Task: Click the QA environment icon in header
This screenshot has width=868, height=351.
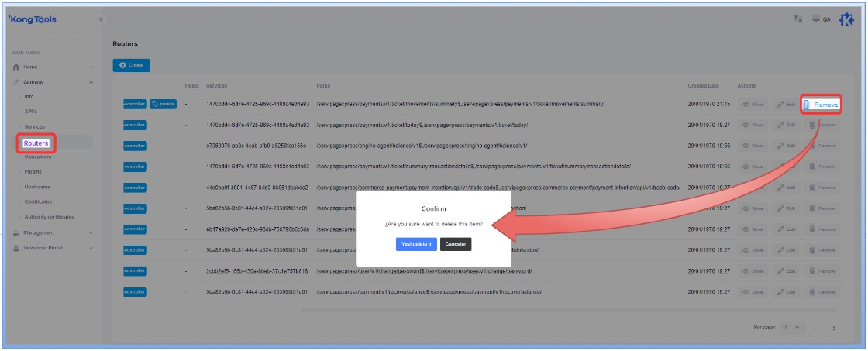Action: [x=816, y=19]
